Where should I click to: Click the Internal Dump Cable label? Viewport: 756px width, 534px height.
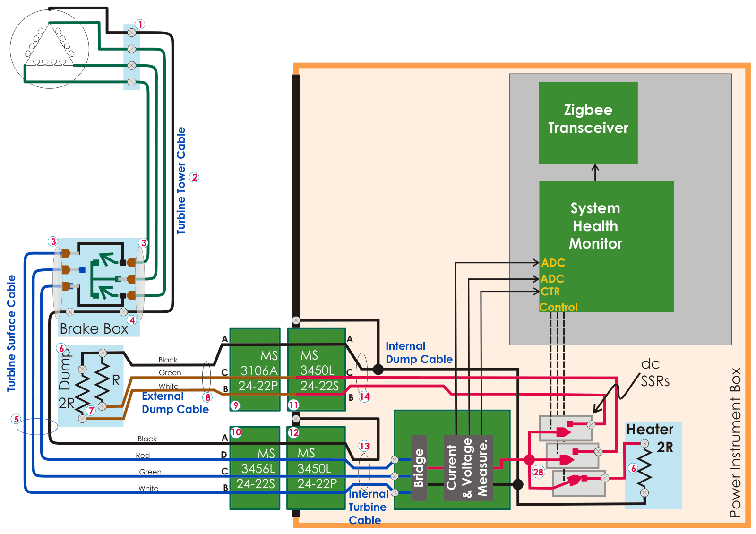point(419,353)
